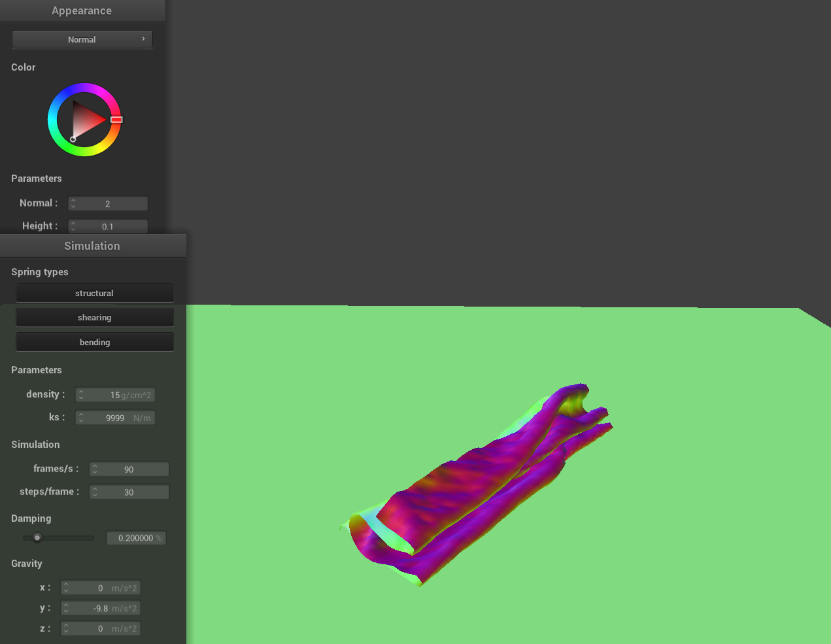Image resolution: width=831 pixels, height=644 pixels.
Task: Toggle the shearing spring type
Action: pyautogui.click(x=95, y=317)
